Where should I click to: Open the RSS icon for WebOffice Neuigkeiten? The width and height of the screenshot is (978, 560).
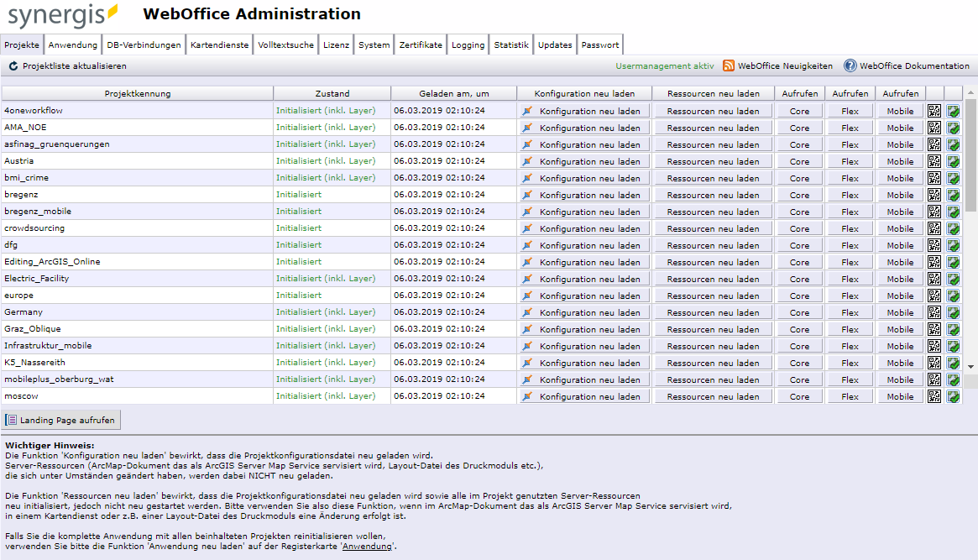[x=729, y=65]
